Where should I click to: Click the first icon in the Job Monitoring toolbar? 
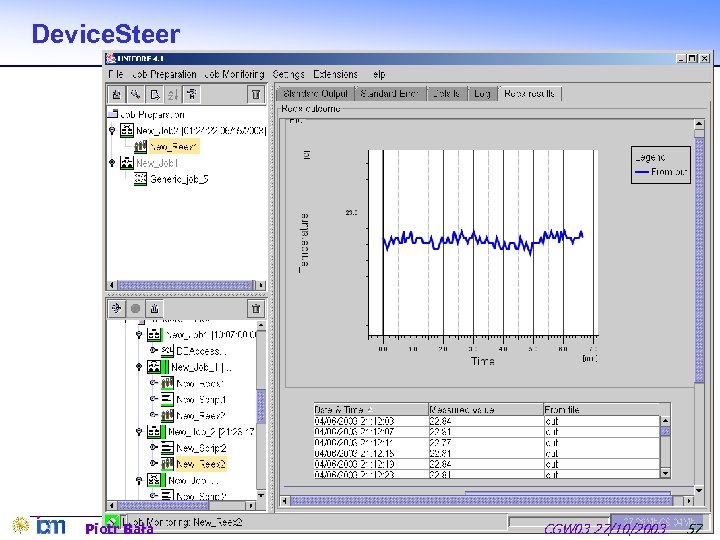[116, 308]
